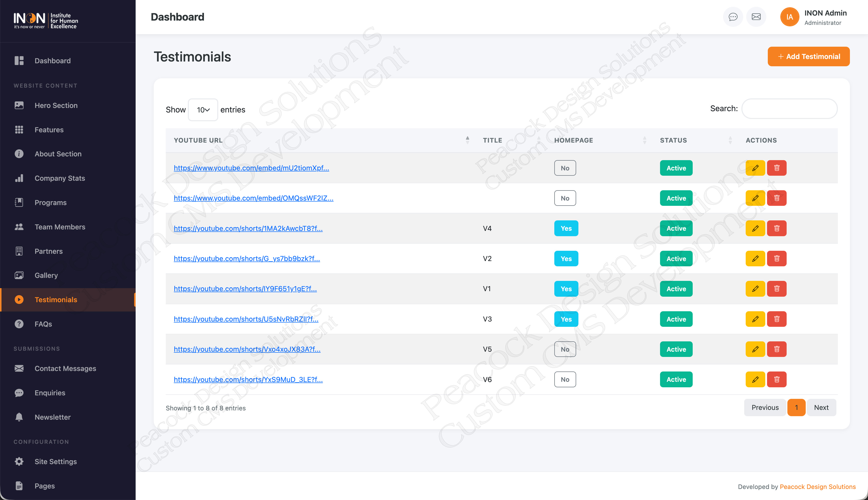The height and width of the screenshot is (500, 868).
Task: Toggle the No homepage badge for V6
Action: [565, 380]
